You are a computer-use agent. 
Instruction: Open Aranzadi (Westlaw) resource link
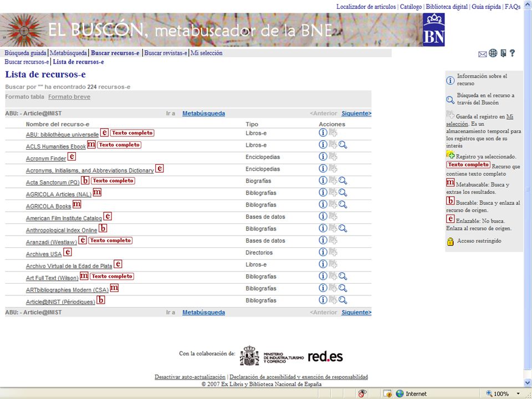click(x=51, y=242)
